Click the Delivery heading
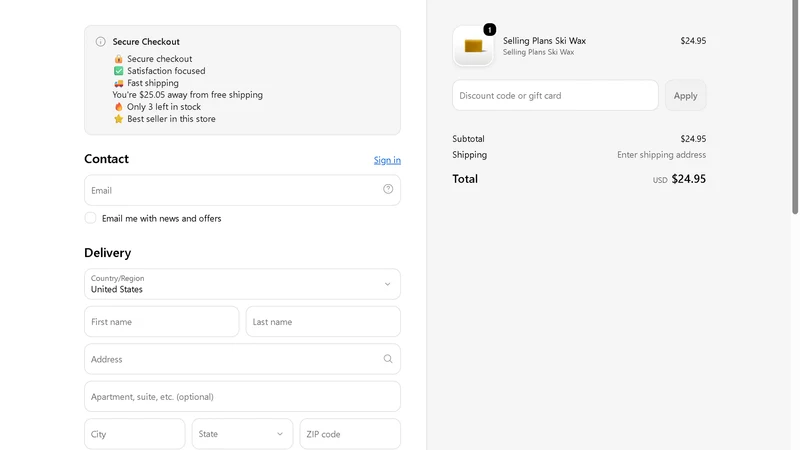Image resolution: width=800 pixels, height=450 pixels. click(108, 253)
